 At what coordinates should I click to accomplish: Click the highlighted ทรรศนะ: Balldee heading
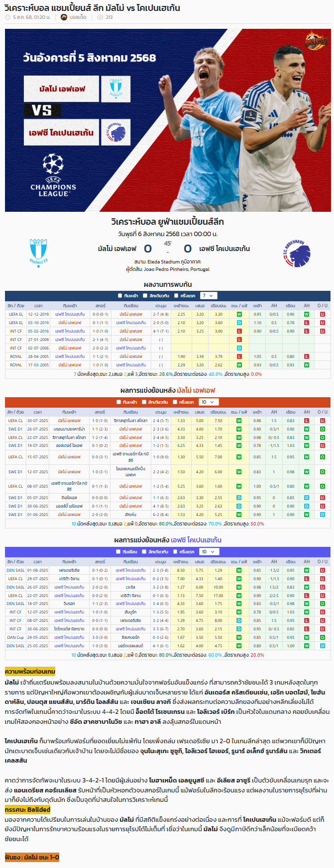(27, 810)
